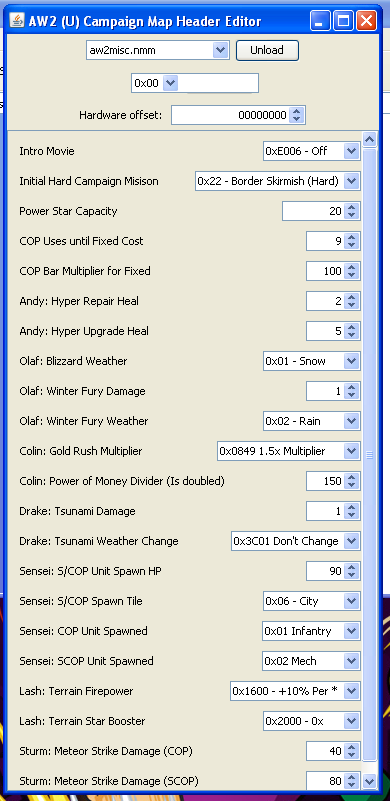Click the 'Hardware offset:' label
Viewport: 390px width, 801px height.
coord(120,115)
